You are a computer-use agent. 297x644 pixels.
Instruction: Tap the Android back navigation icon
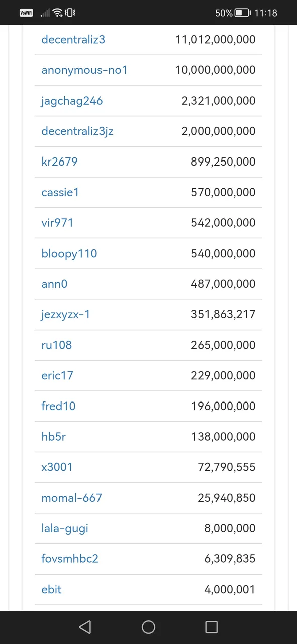pos(85,627)
